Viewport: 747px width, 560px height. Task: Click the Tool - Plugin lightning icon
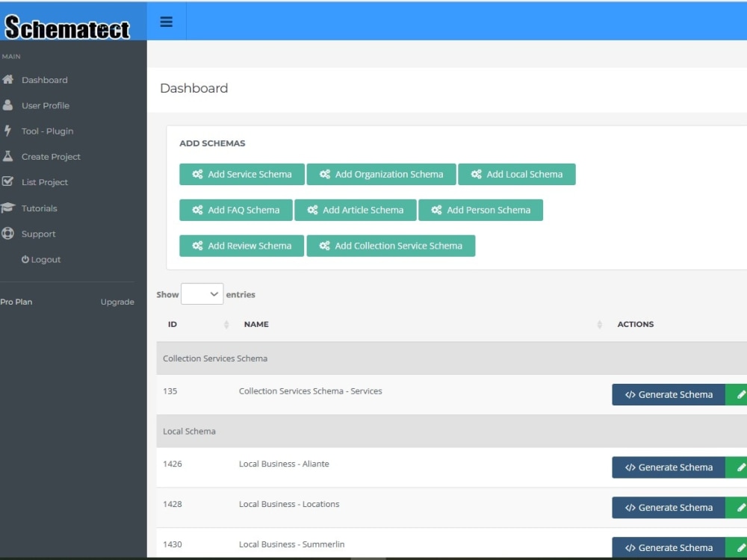coord(7,131)
